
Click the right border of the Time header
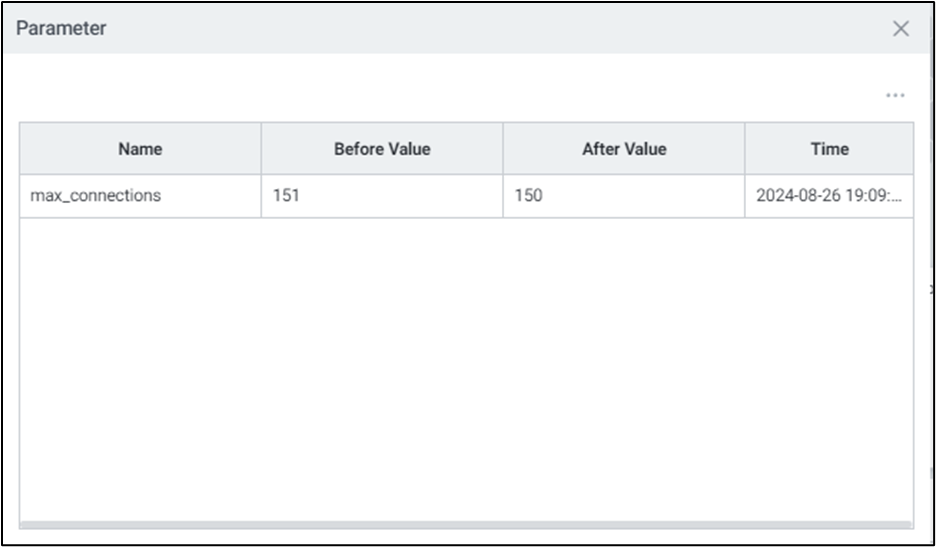click(x=913, y=149)
